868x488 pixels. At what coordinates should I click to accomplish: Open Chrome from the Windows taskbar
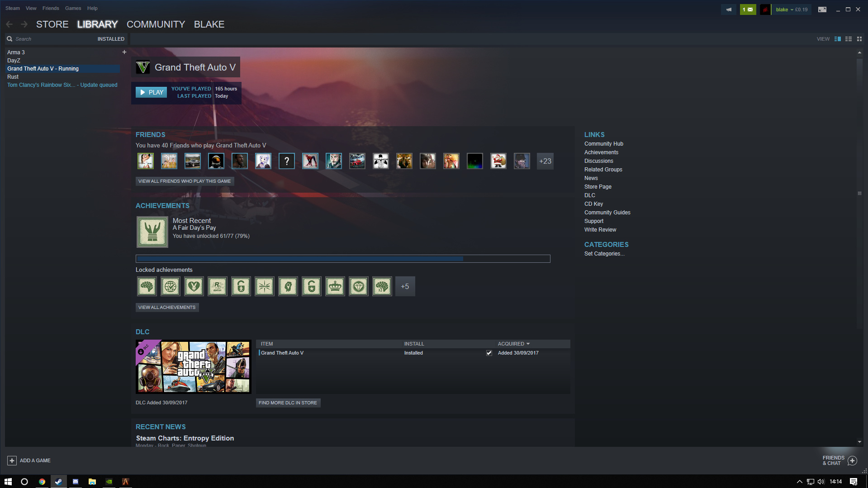click(42, 482)
